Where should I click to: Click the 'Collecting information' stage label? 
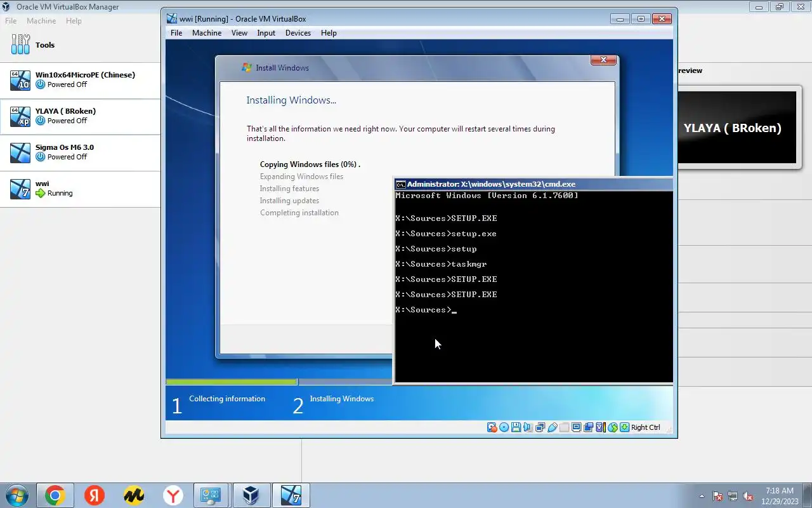pos(227,399)
